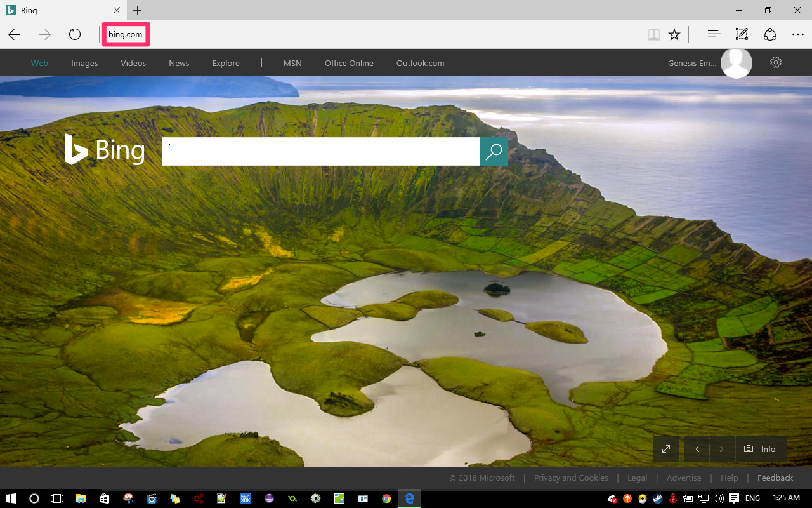The image size is (812, 508).
Task: Open the News section
Action: pyautogui.click(x=178, y=63)
